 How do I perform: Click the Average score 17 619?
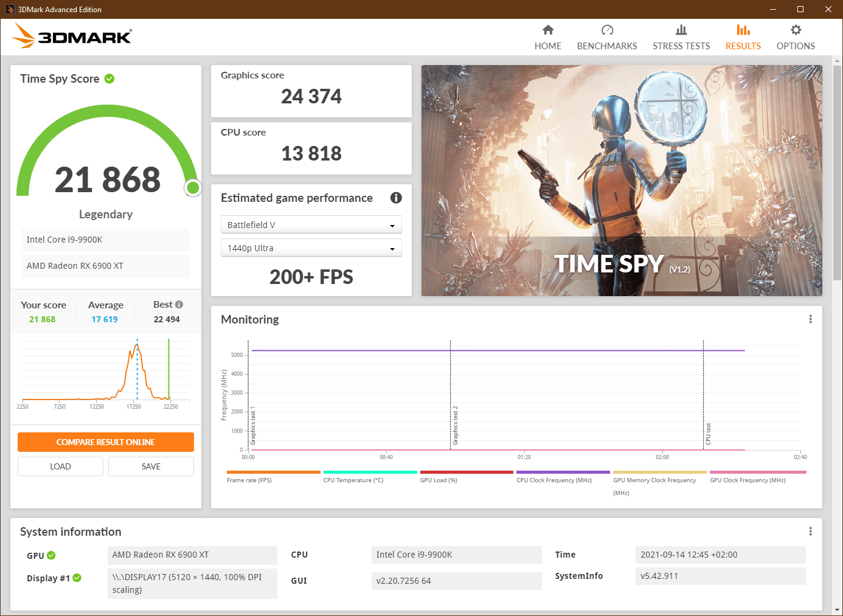105,319
